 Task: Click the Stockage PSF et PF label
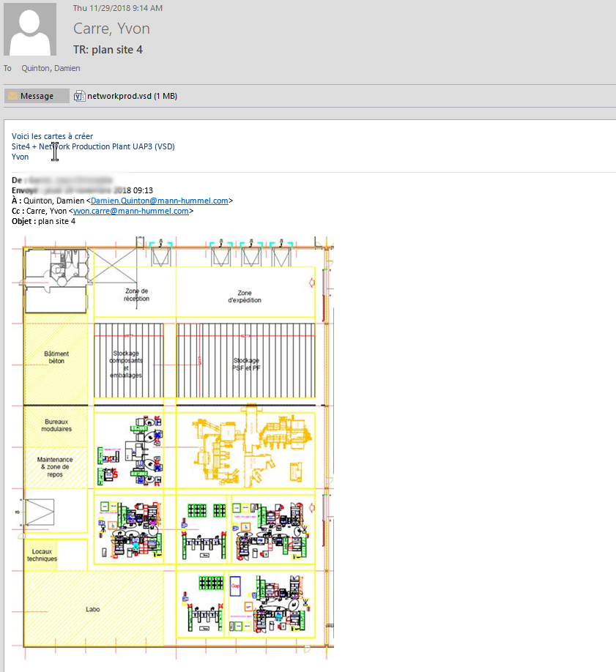coord(246,364)
